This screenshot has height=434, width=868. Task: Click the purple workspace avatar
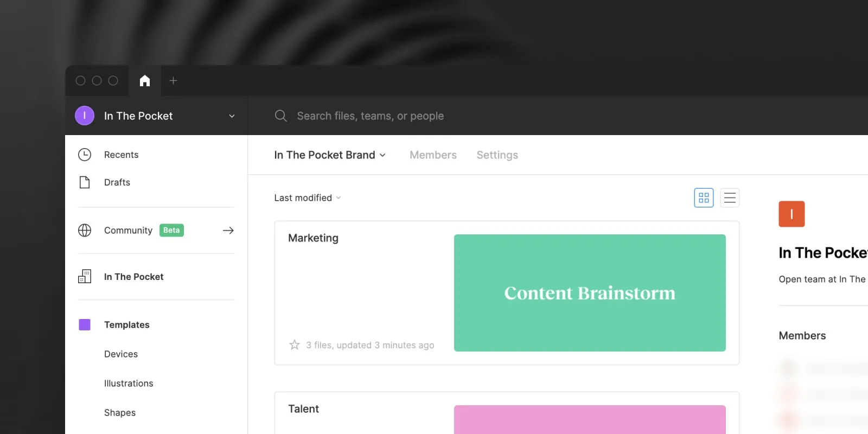click(x=85, y=116)
